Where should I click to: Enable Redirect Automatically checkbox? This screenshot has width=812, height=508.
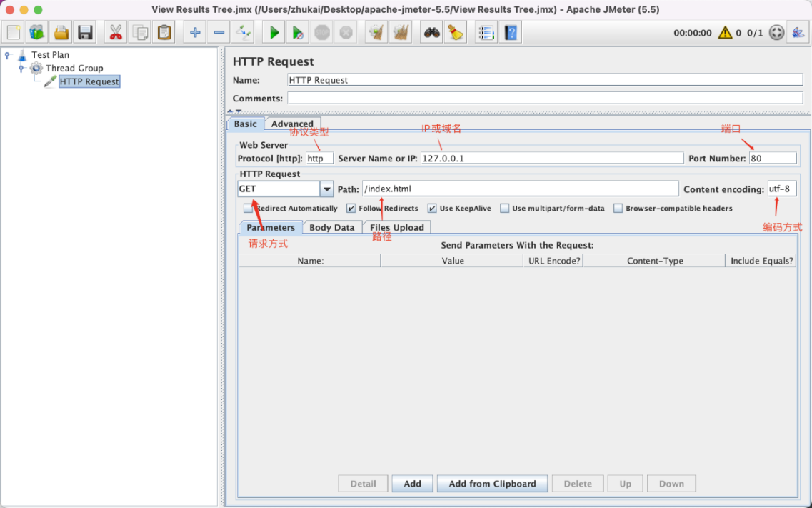248,209
